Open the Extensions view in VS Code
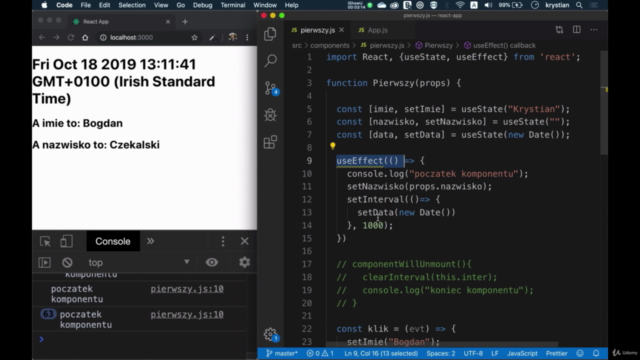Viewport: 640px width, 360px height. tap(270, 142)
